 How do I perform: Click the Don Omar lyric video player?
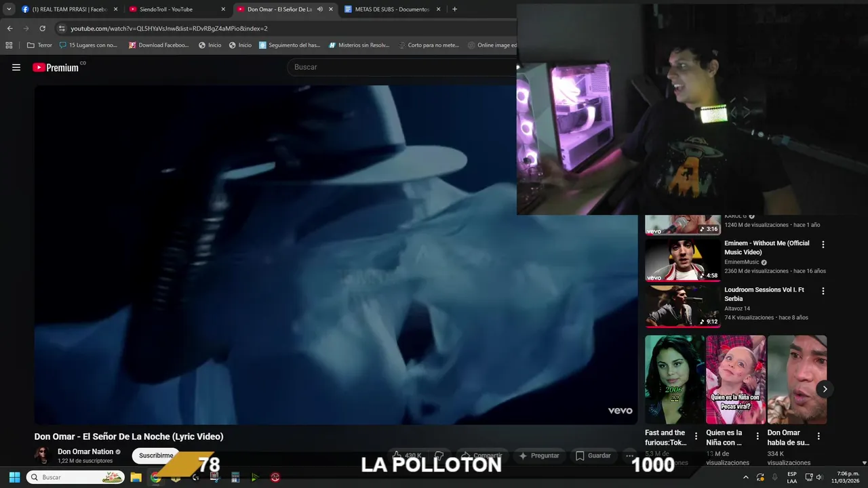tap(336, 255)
